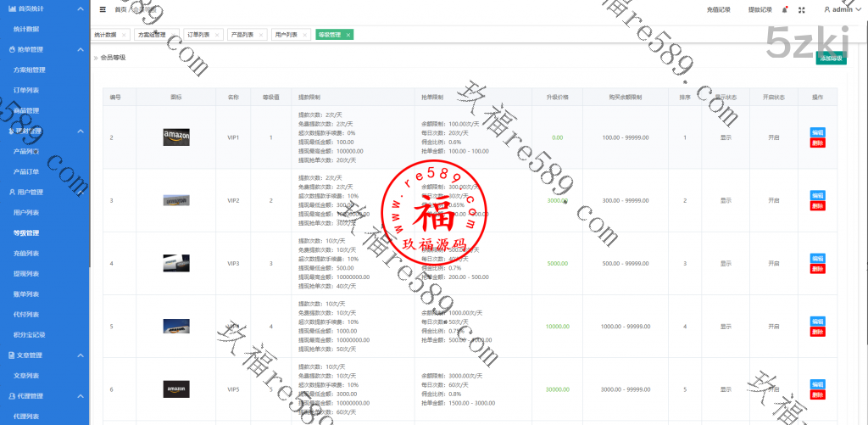Click the hamburger menu collapse icon
The height and width of the screenshot is (425, 868).
103,9
